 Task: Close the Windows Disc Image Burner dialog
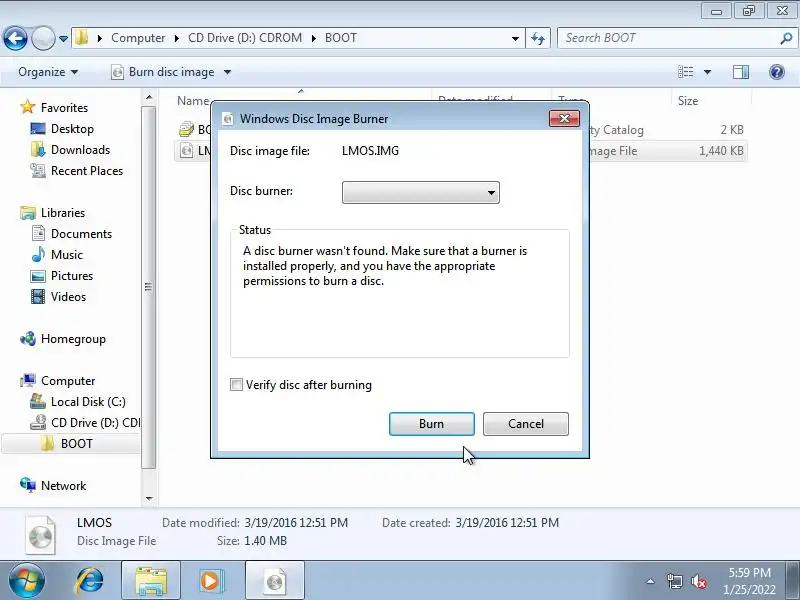tap(564, 118)
